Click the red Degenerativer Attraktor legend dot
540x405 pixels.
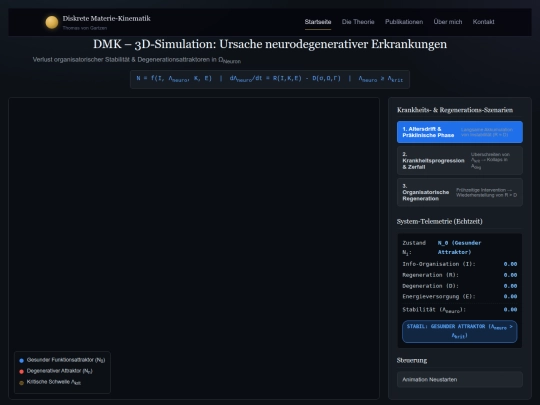tap(21, 372)
